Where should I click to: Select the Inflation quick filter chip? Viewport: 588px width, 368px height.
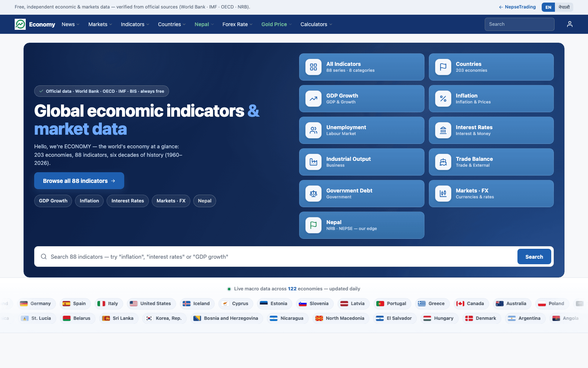[89, 201]
